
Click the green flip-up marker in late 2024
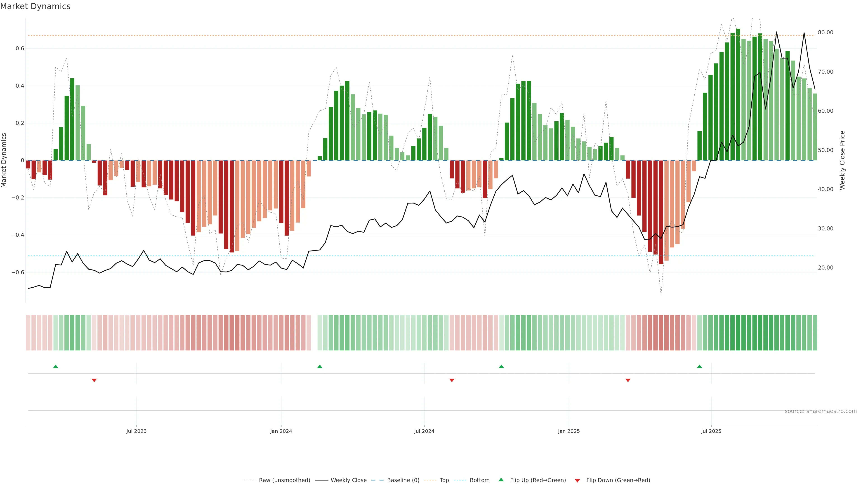pos(501,366)
